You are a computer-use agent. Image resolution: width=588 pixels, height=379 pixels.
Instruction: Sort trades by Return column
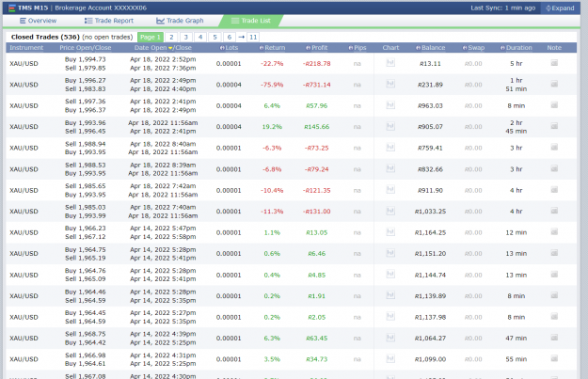coord(272,48)
